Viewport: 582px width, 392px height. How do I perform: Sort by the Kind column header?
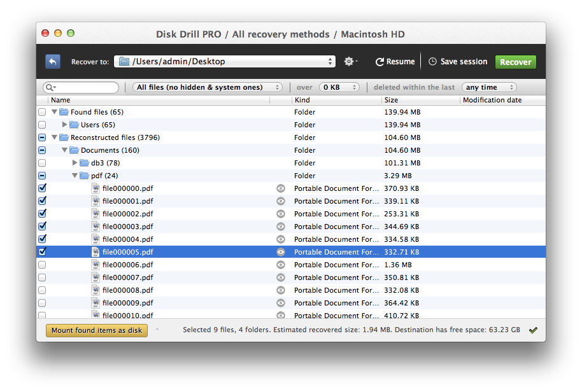click(337, 100)
